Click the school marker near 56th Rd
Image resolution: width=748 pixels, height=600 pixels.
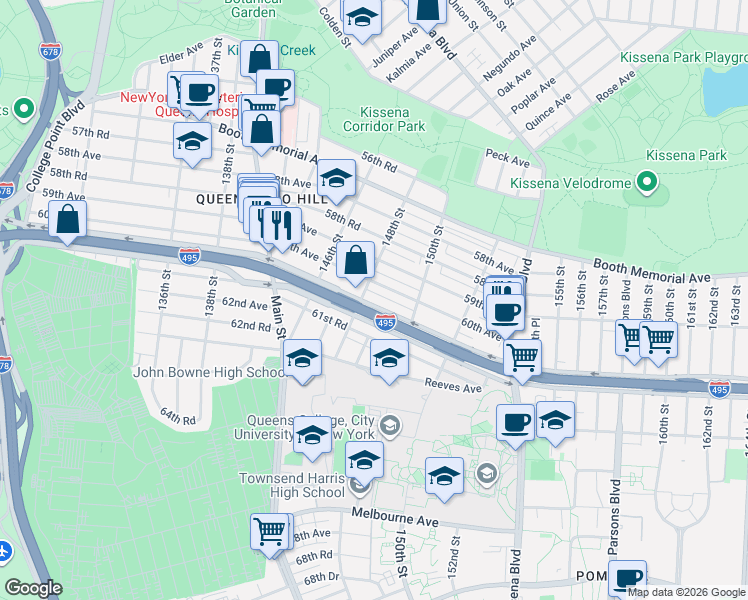tap(336, 180)
